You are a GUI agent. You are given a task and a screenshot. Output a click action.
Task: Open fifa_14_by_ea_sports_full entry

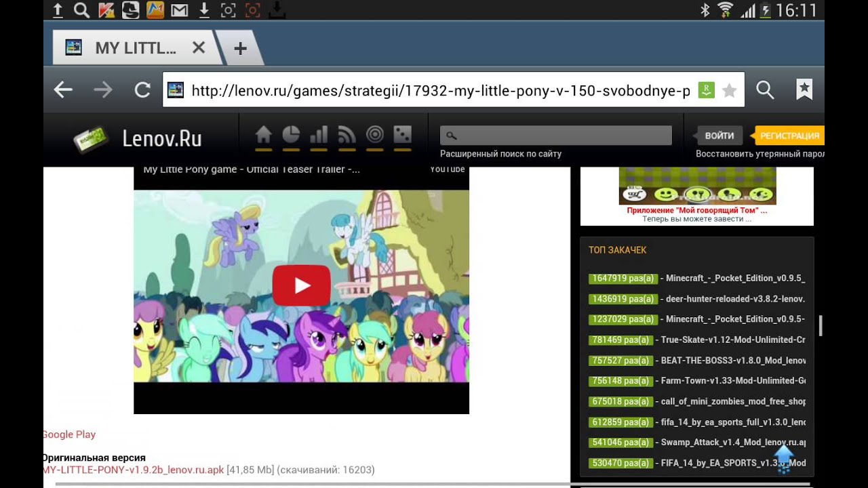pos(697,422)
